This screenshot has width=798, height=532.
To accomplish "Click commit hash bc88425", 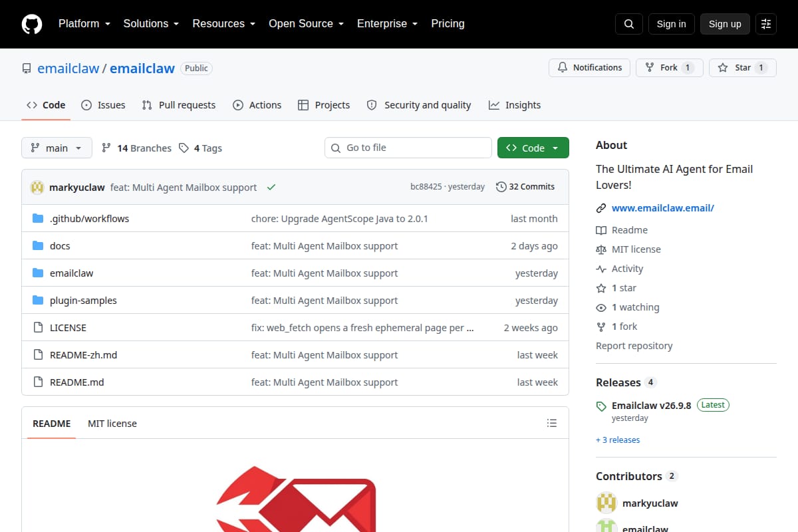I will [426, 187].
